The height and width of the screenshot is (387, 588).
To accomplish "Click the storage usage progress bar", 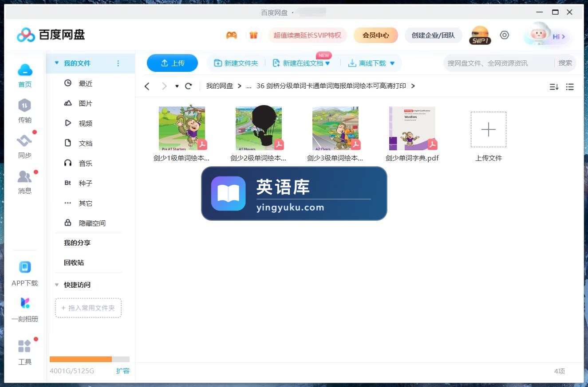I will click(90, 359).
